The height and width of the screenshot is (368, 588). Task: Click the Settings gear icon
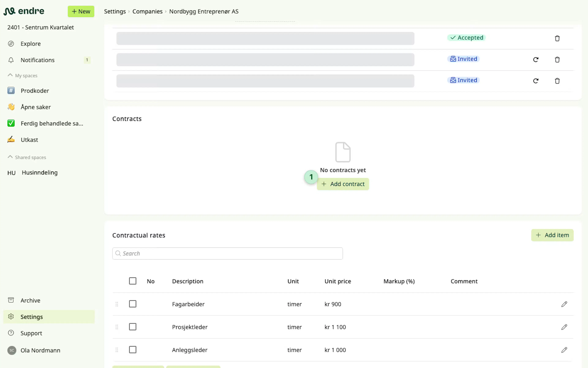[x=11, y=317]
